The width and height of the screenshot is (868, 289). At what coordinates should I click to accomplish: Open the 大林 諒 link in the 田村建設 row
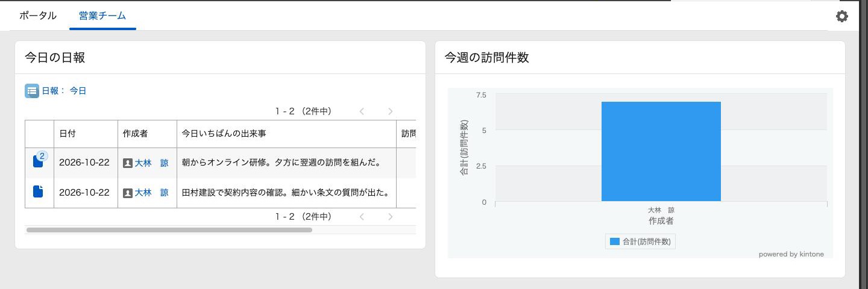[152, 193]
